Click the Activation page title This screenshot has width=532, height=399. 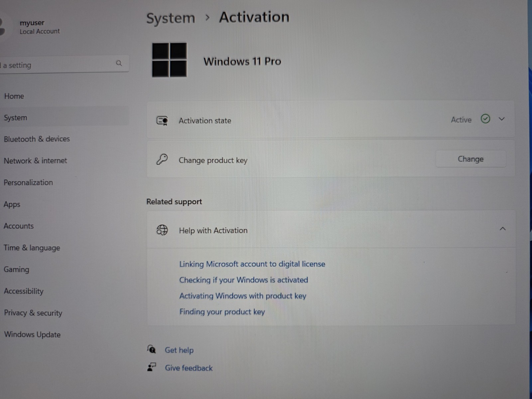(254, 17)
